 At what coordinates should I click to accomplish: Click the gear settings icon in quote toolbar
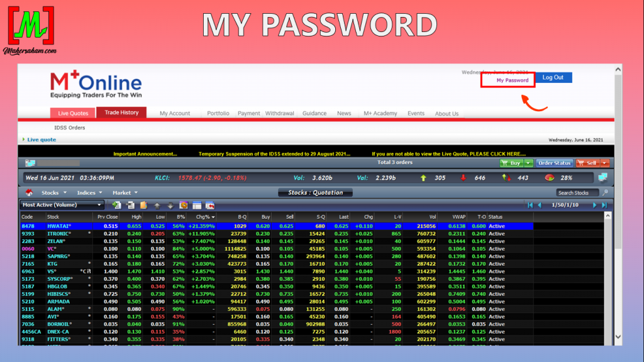(183, 205)
